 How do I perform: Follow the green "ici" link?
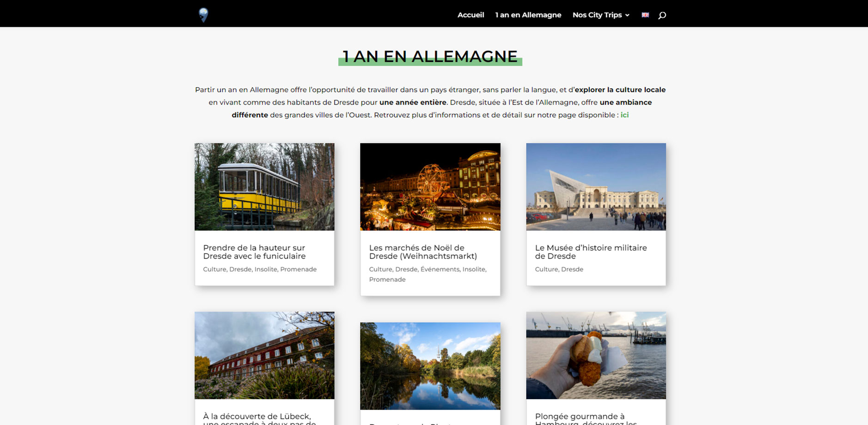click(624, 115)
